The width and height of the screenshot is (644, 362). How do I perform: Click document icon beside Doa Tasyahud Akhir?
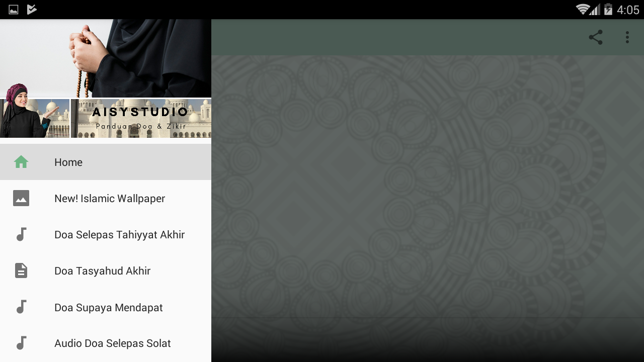pyautogui.click(x=21, y=270)
